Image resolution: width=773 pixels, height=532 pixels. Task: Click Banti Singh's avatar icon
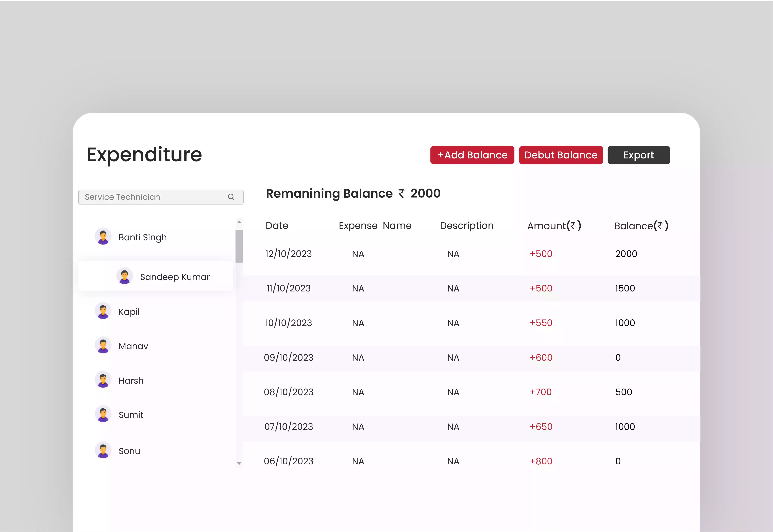pyautogui.click(x=103, y=236)
